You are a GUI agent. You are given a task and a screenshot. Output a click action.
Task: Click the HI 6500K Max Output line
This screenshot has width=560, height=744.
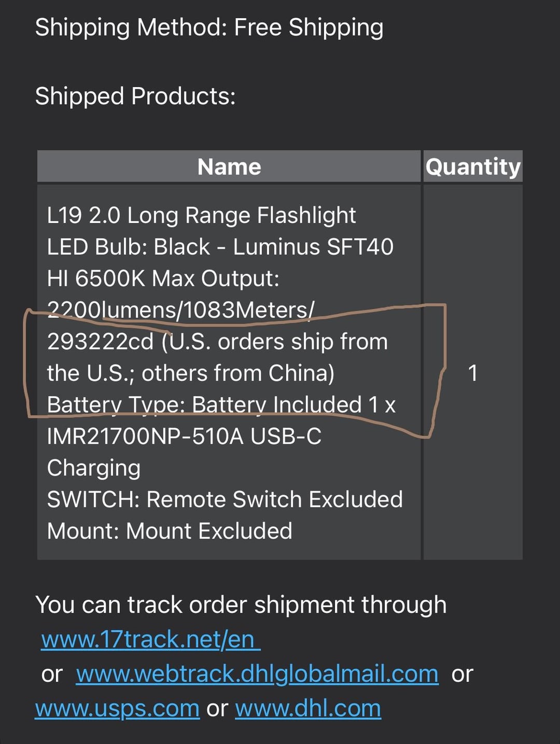pos(163,278)
